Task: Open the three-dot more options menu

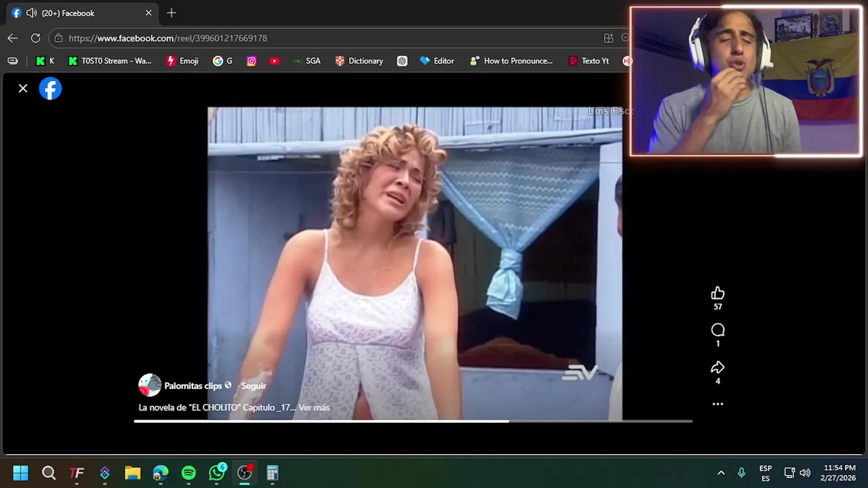Action: pos(717,404)
